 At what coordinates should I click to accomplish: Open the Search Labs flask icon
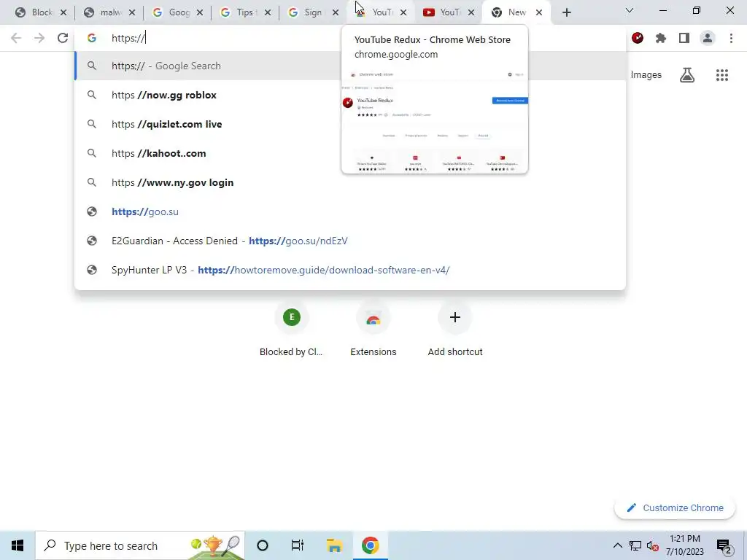tap(687, 75)
